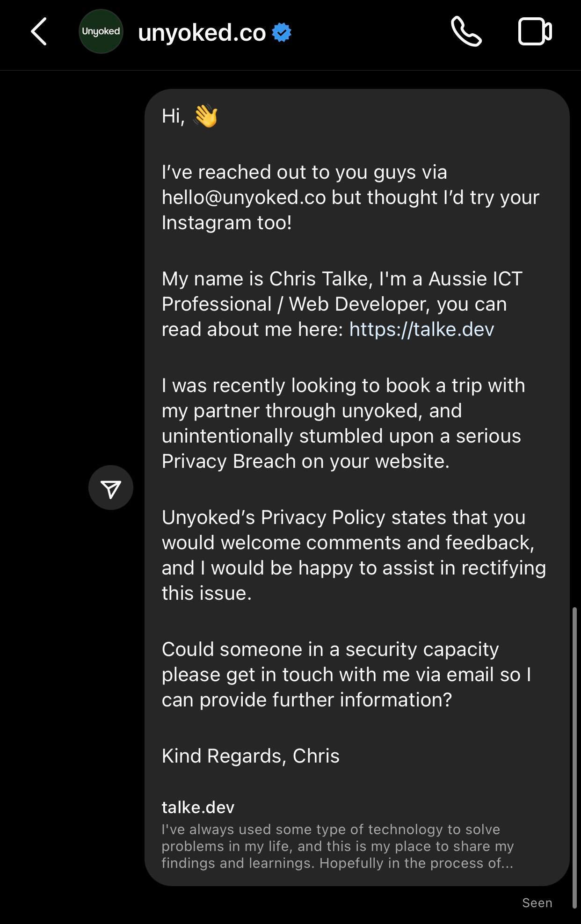Tap the Seen status label
581x924 pixels.
(x=537, y=903)
